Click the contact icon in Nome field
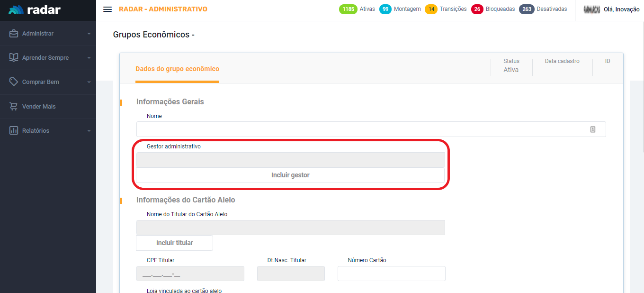This screenshot has width=644, height=293. click(593, 129)
